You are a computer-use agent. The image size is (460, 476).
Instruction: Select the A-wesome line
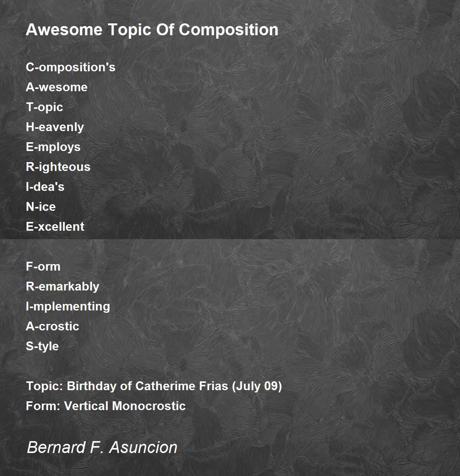pyautogui.click(x=57, y=87)
